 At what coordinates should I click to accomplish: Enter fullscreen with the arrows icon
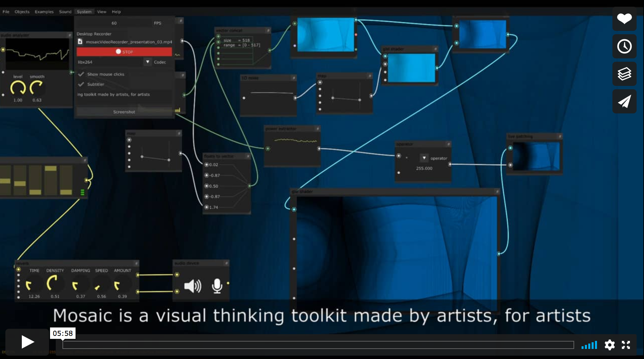626,345
